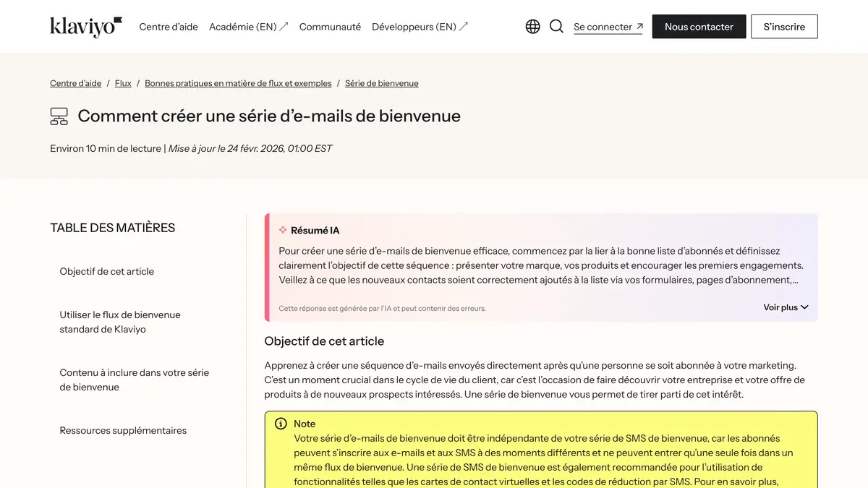Click Se connecter link

tap(608, 27)
